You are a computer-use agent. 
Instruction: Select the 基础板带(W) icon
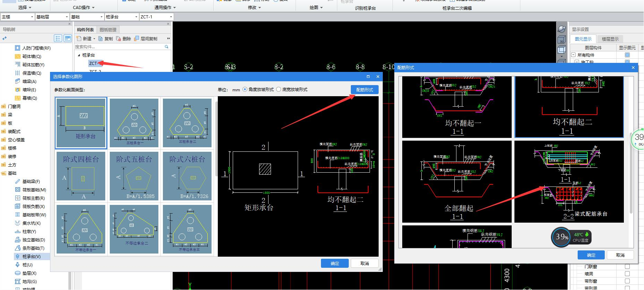18,215
